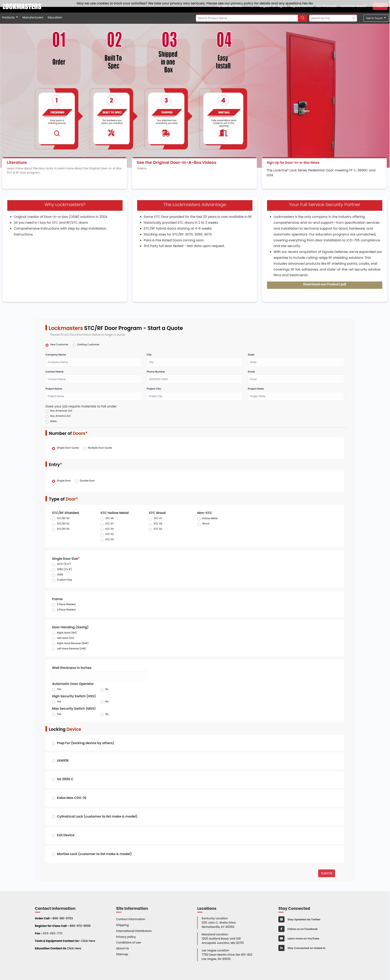Select LKM10K locking device
Viewport: 390px width, 980px height.
54,761
